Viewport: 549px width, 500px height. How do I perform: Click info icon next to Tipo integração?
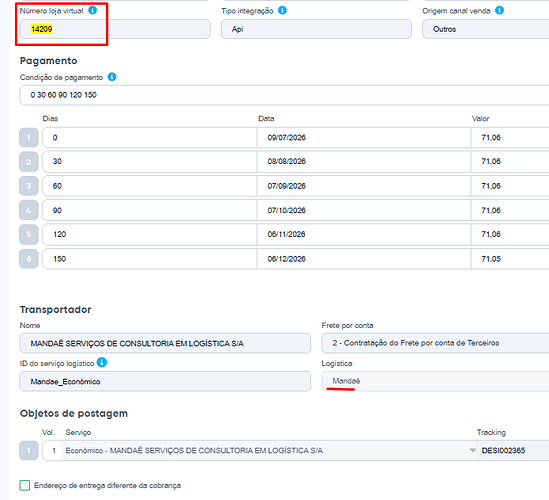click(282, 11)
